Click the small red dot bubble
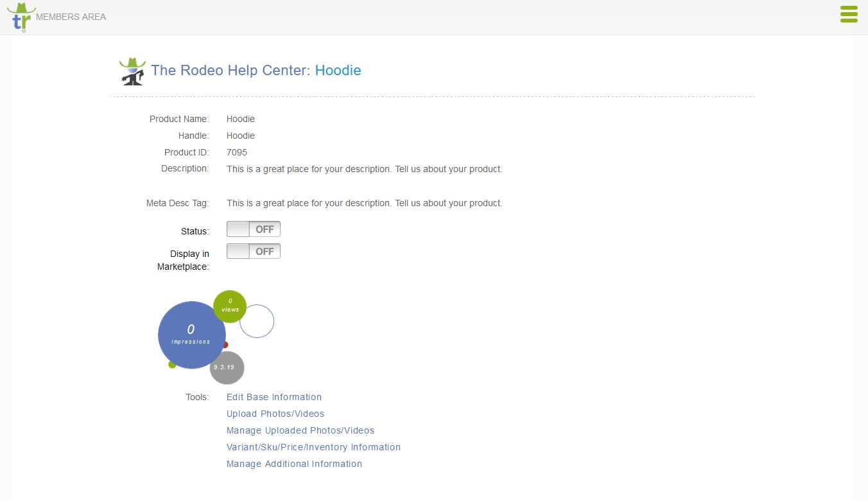 tap(225, 345)
